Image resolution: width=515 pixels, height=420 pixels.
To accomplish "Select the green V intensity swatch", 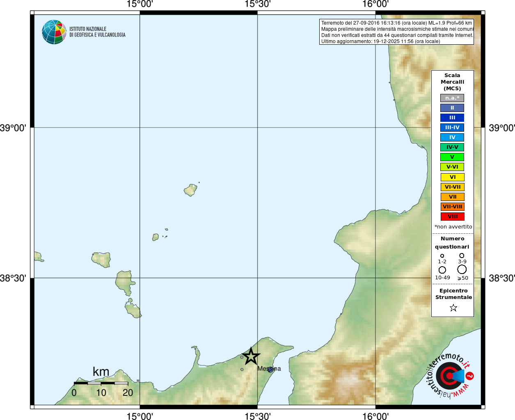I will coord(452,157).
